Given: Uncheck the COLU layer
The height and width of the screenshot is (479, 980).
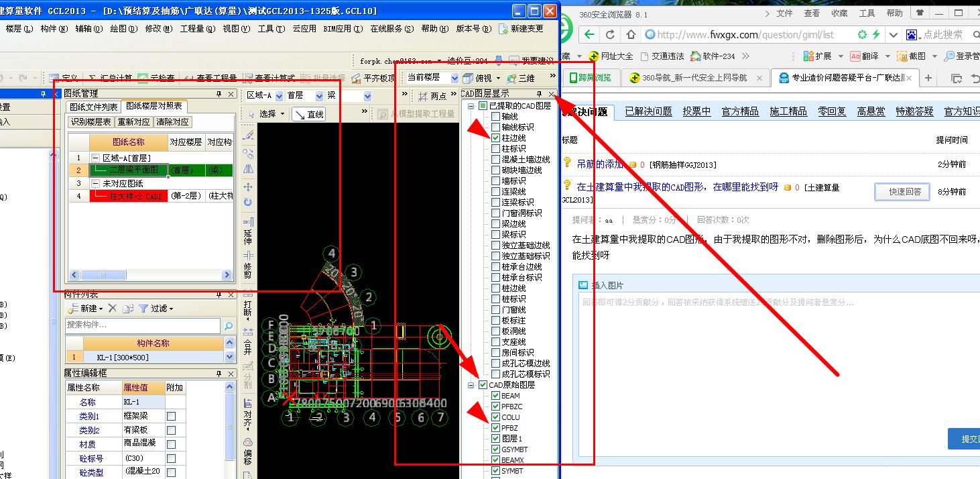Looking at the screenshot, I should click(x=495, y=417).
